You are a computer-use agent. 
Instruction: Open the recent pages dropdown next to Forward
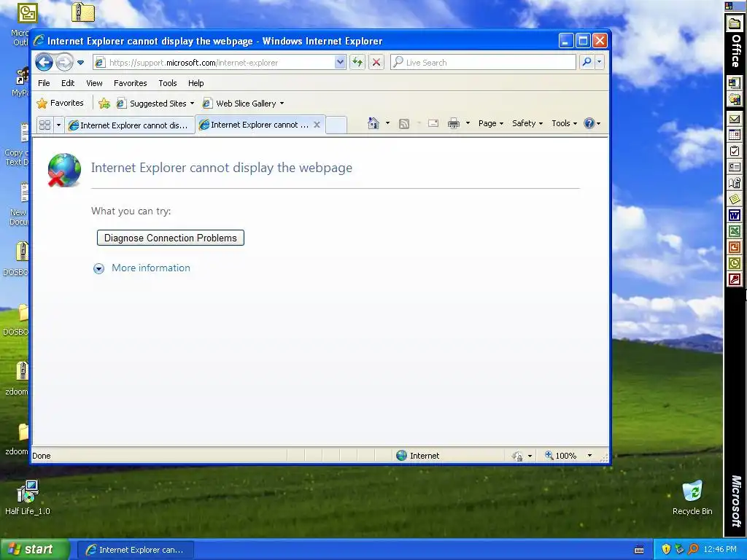[80, 63]
